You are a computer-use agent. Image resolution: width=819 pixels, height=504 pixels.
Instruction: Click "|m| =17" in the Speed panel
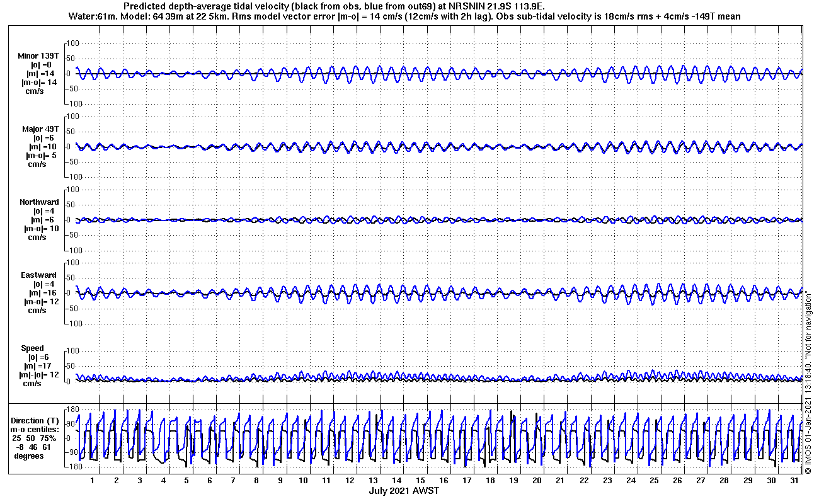pos(37,366)
